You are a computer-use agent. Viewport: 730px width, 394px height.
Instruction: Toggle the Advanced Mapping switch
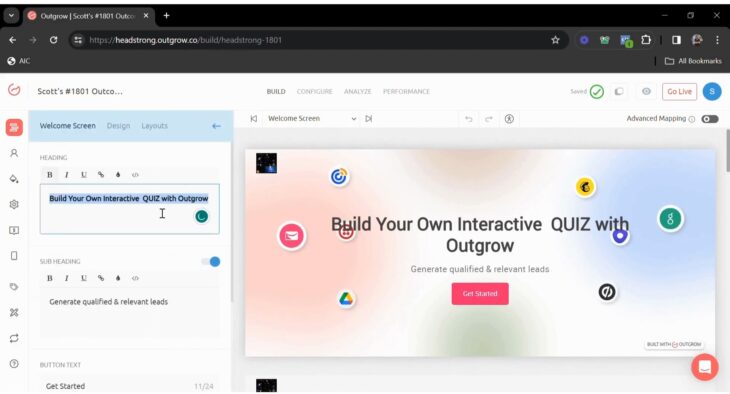(x=710, y=119)
